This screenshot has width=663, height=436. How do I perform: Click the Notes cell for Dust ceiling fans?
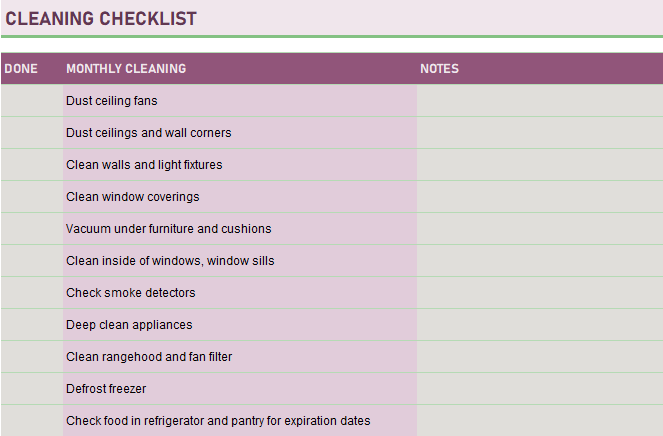click(x=539, y=101)
